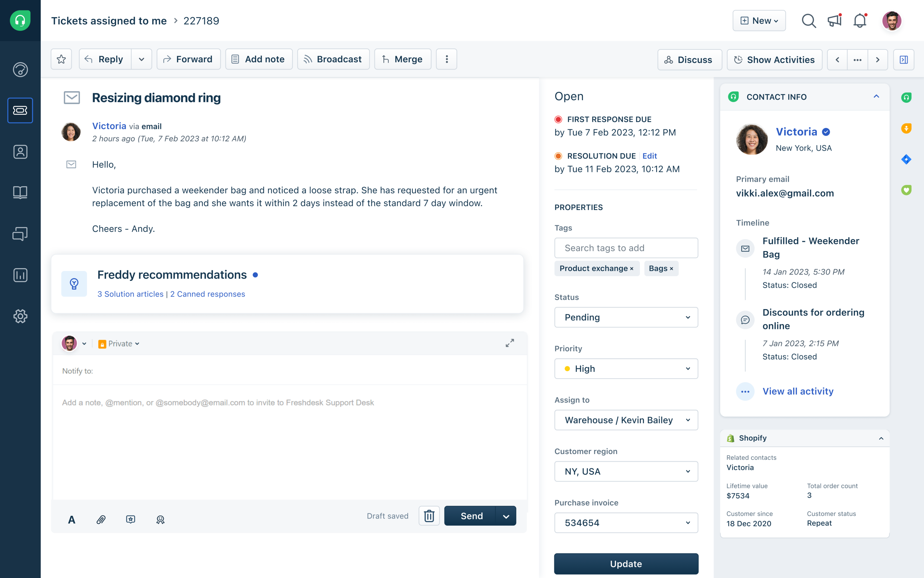Delete the saved draft via trash icon
The height and width of the screenshot is (578, 924).
429,516
